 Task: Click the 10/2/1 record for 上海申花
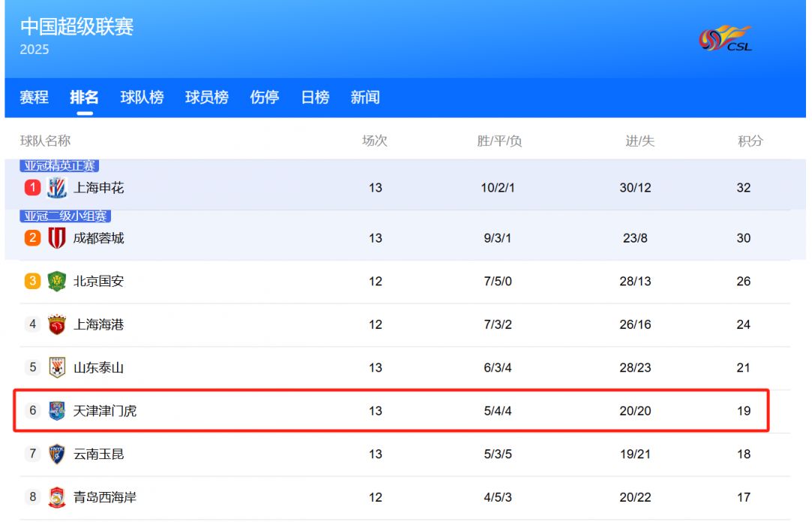(498, 188)
